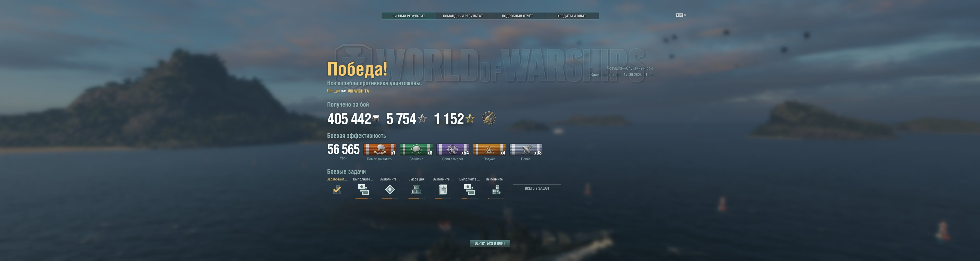This screenshot has width=980, height=261.
Task: Select the orange Поджёг fire ribbon
Action: (x=489, y=150)
